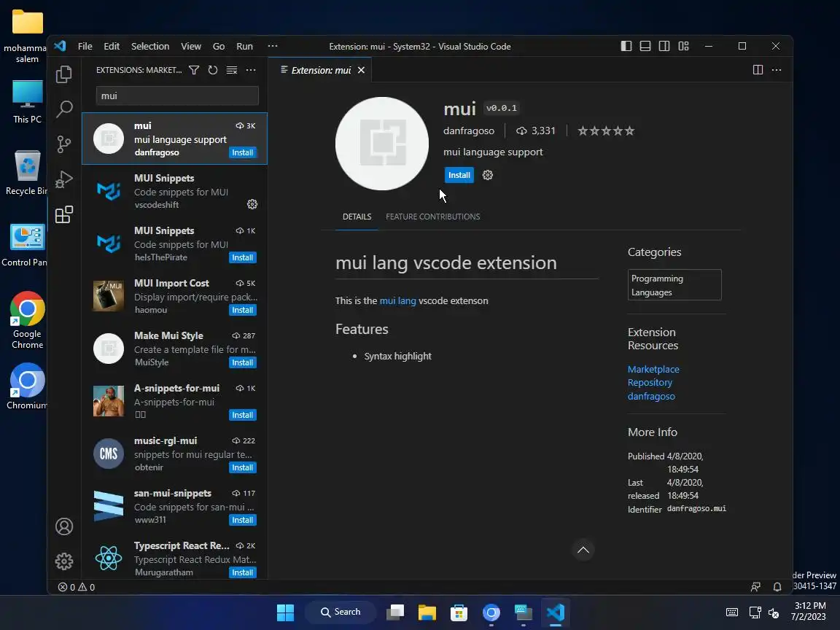Image resolution: width=840 pixels, height=630 pixels.
Task: Click the feedback icon in status bar
Action: pos(755,587)
